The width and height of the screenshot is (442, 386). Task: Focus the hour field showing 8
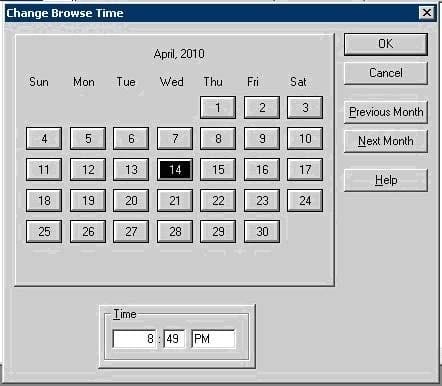134,339
